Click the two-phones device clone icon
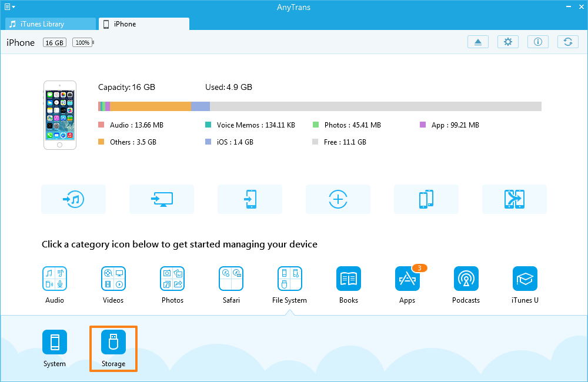Viewport: 588px width, 382px height. click(426, 199)
